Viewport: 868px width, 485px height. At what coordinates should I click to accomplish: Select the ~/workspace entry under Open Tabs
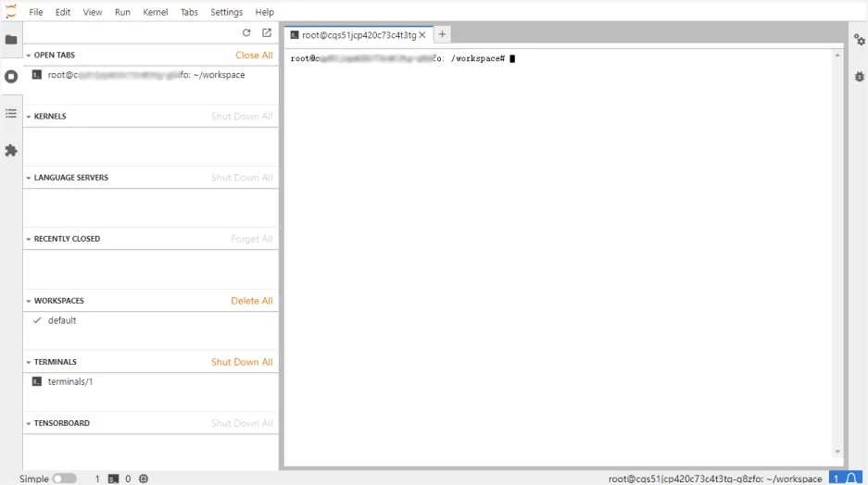click(x=151, y=75)
